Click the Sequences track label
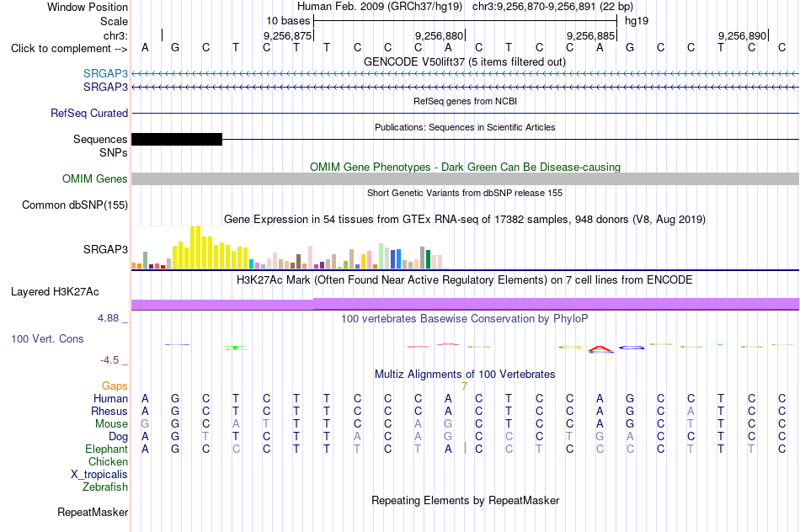The width and height of the screenshot is (800, 532). 100,139
